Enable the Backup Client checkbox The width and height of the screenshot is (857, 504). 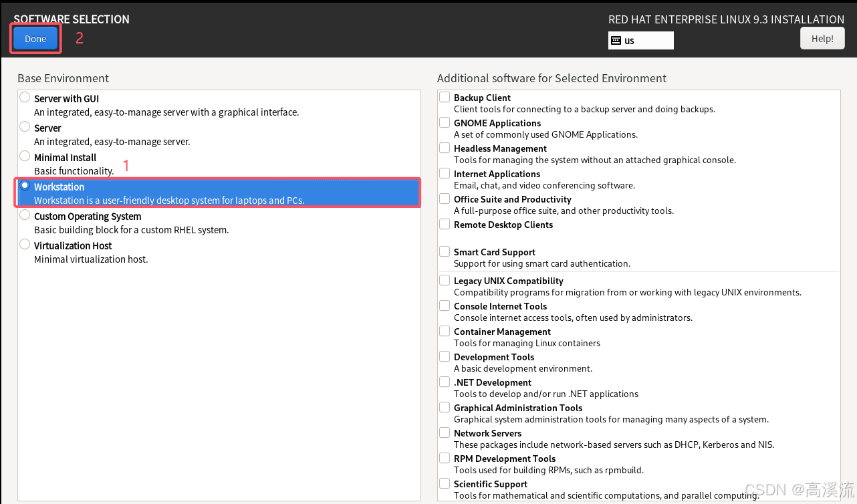click(445, 97)
